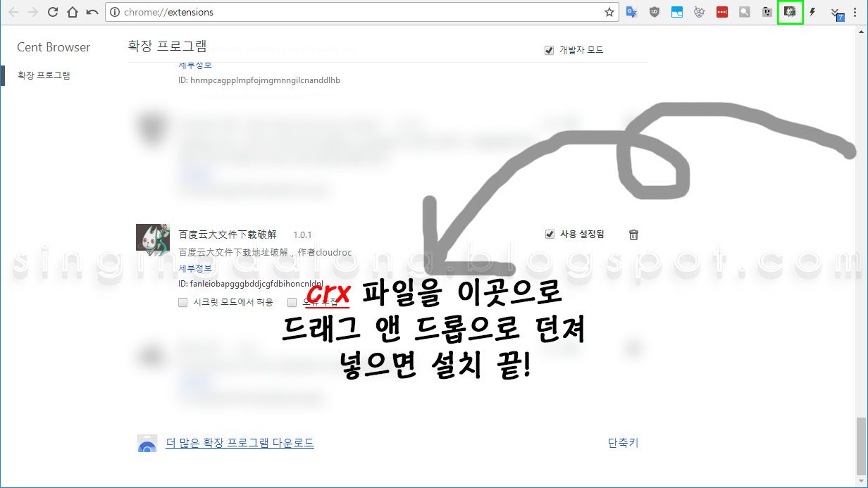Click the 百度云大文件下載破解 extension title
868x488 pixels.
pos(228,234)
